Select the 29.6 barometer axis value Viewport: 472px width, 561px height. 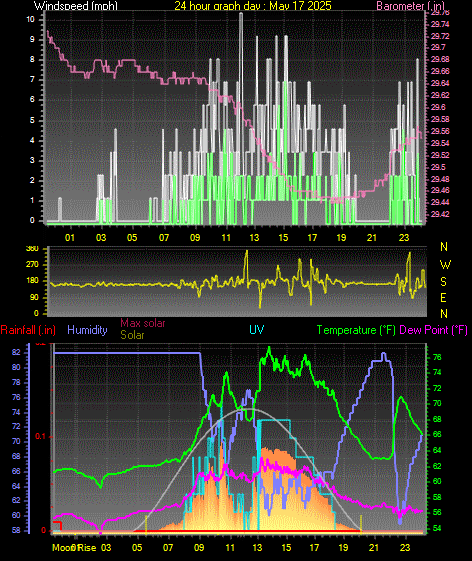(438, 107)
